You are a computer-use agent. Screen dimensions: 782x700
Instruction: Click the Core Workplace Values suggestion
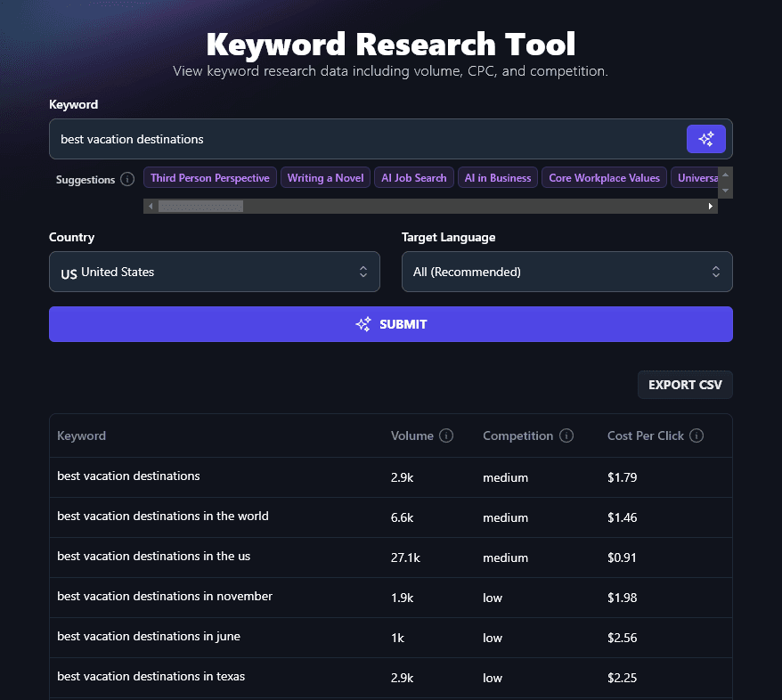tap(604, 177)
